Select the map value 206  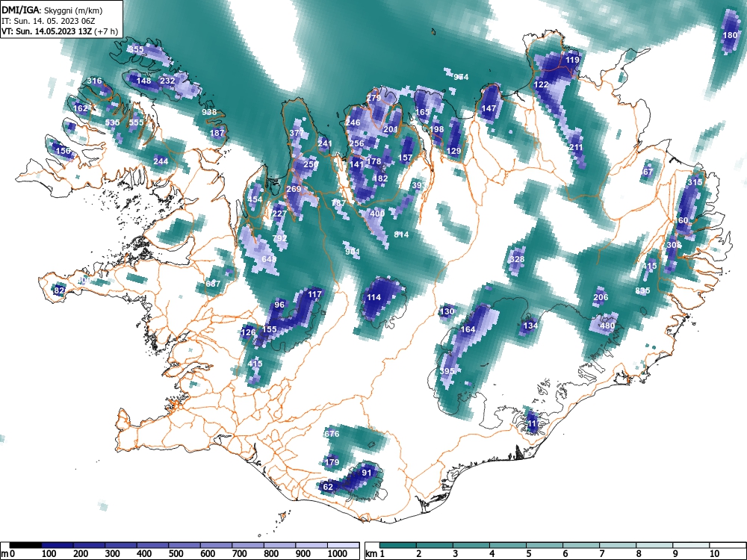click(601, 298)
